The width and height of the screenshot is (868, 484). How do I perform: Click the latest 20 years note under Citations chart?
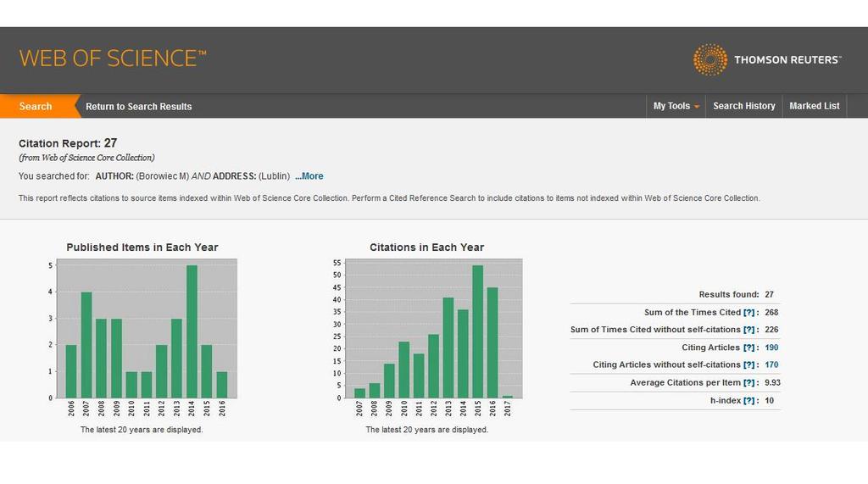pyautogui.click(x=427, y=430)
